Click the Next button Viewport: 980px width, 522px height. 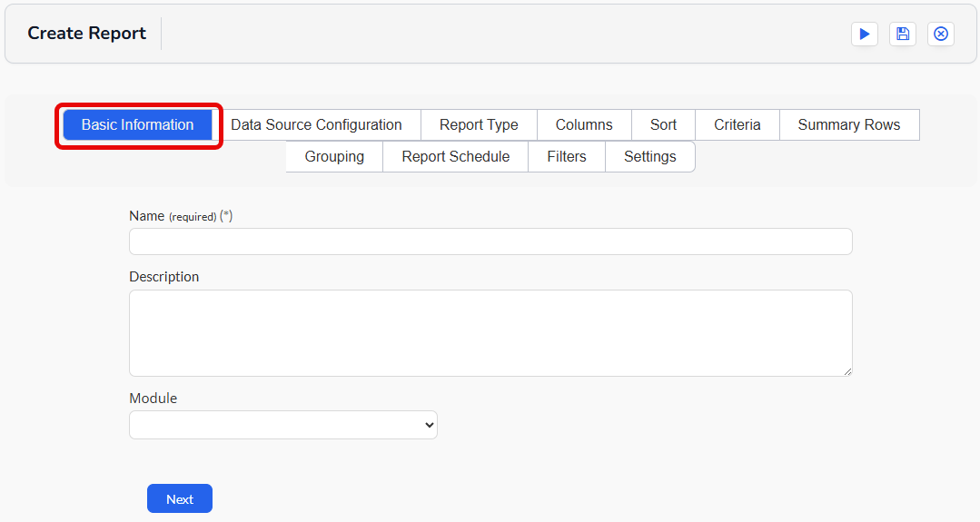pyautogui.click(x=180, y=498)
